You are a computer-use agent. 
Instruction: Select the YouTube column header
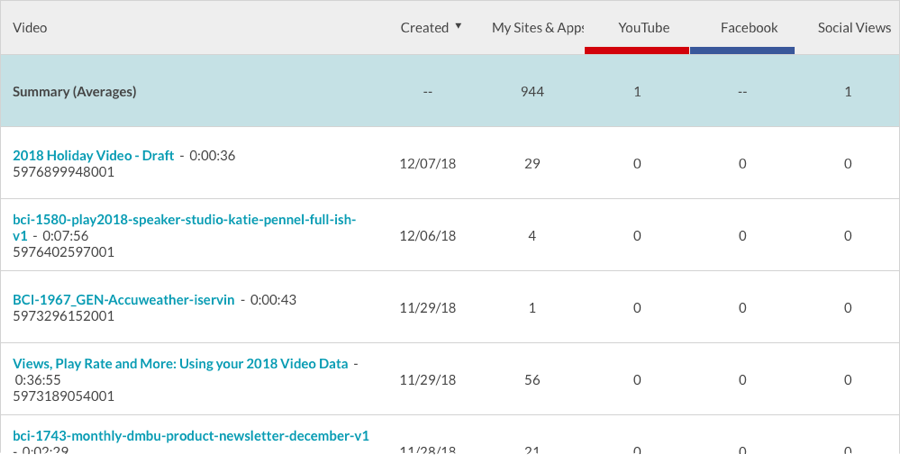point(643,28)
